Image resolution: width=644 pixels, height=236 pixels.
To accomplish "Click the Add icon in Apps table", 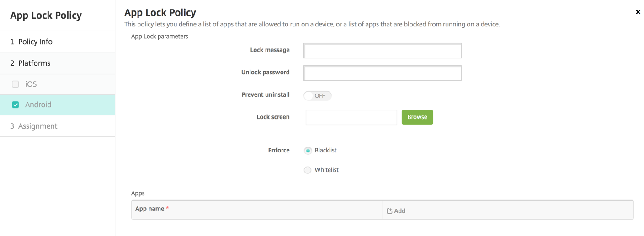I will click(390, 211).
